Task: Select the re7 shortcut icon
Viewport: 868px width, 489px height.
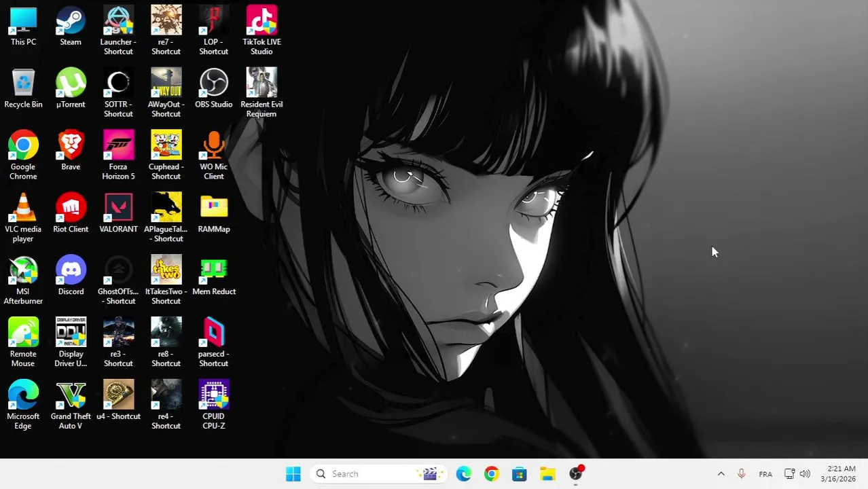Action: click(x=166, y=31)
